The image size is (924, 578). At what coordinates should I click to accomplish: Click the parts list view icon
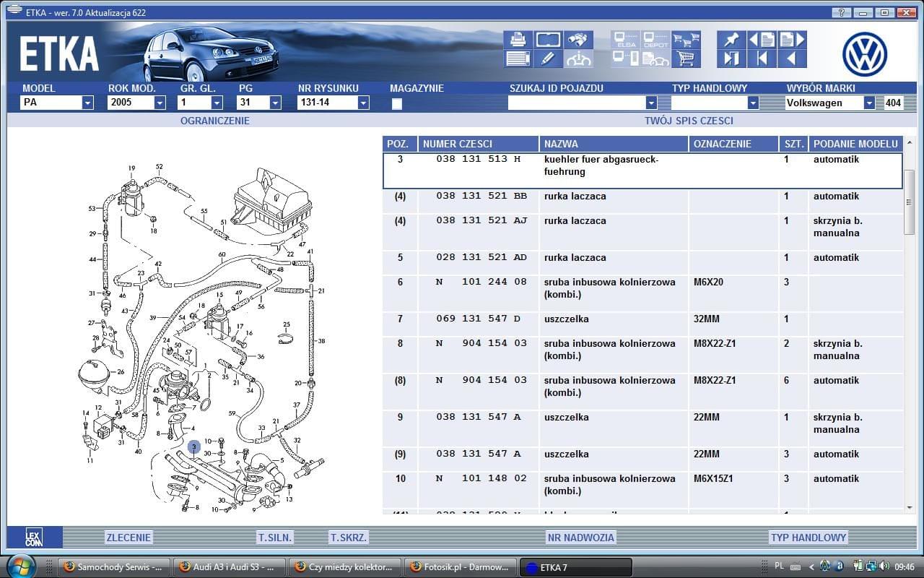coord(518,59)
